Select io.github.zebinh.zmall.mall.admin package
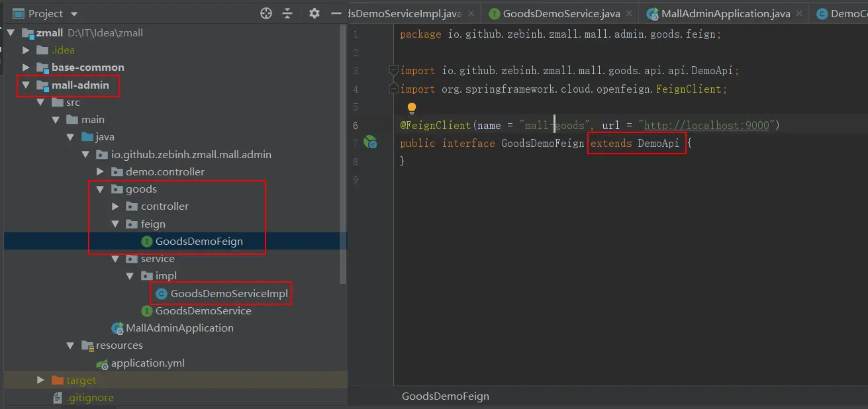 pyautogui.click(x=191, y=154)
